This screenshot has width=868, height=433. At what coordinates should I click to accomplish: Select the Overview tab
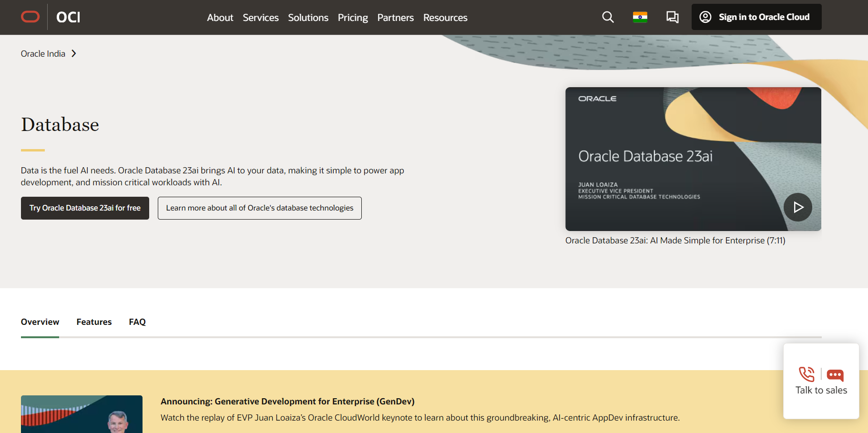click(x=40, y=322)
